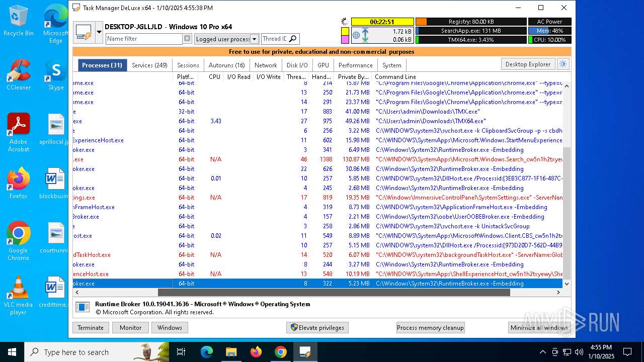Click the Thread ID magnifier icon
644x362 pixels.
[x=293, y=39]
